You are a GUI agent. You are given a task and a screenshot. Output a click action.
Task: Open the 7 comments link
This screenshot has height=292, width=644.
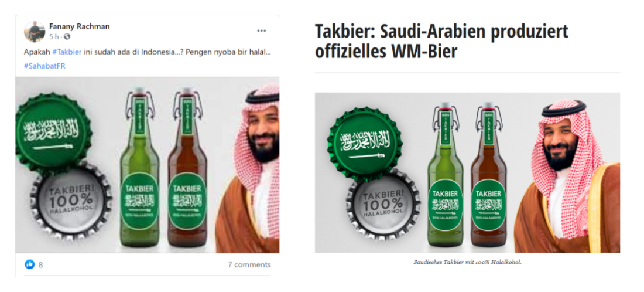pyautogui.click(x=249, y=264)
